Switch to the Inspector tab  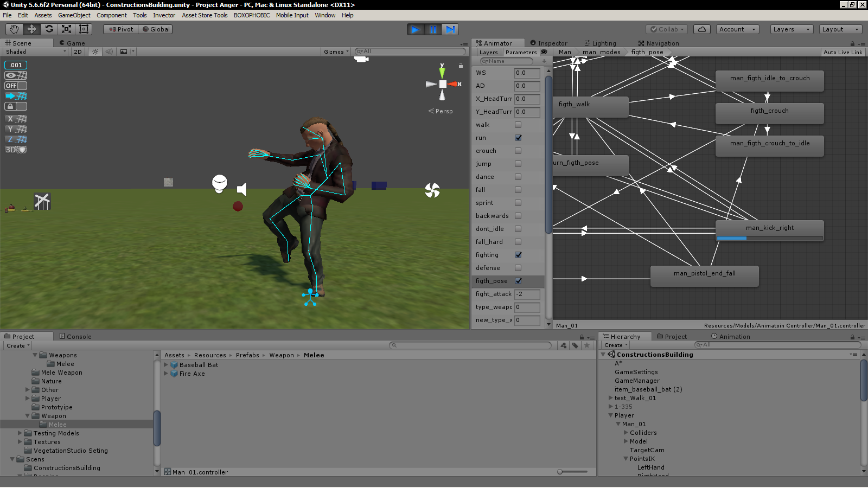(549, 43)
